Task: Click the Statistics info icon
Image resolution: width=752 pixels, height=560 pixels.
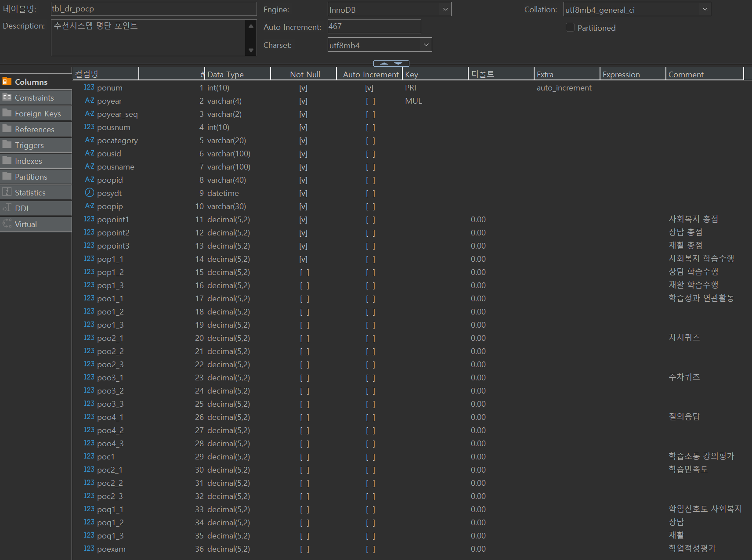Action: point(7,192)
